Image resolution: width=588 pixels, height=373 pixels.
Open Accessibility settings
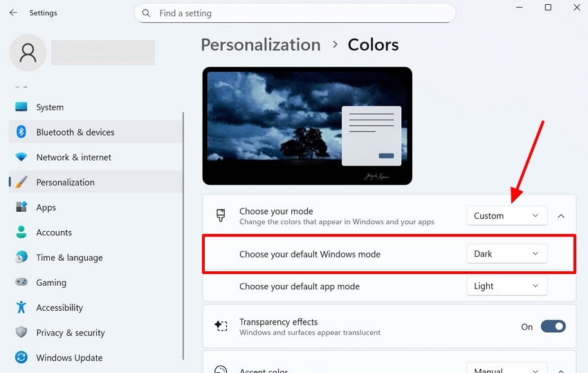95,307
